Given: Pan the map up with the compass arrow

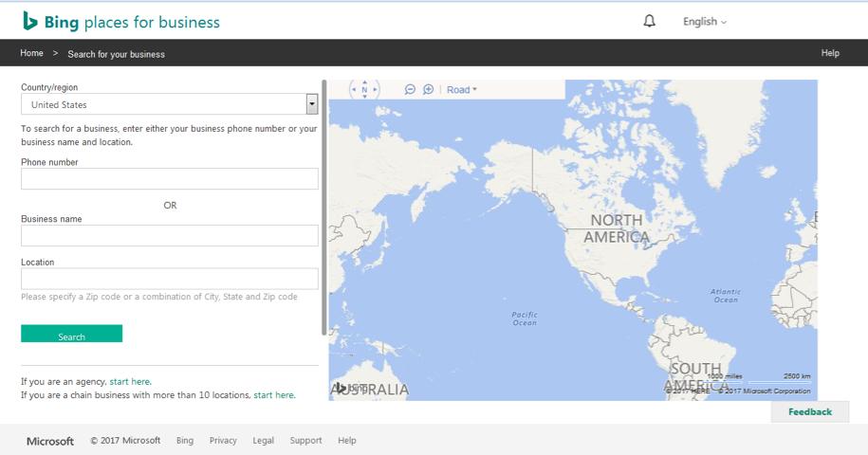Looking at the screenshot, I should [x=364, y=82].
